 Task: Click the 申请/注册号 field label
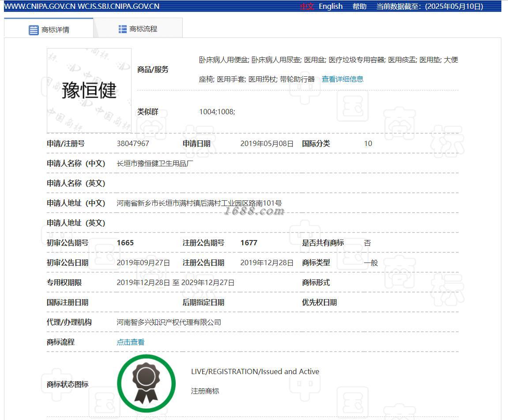pos(66,143)
